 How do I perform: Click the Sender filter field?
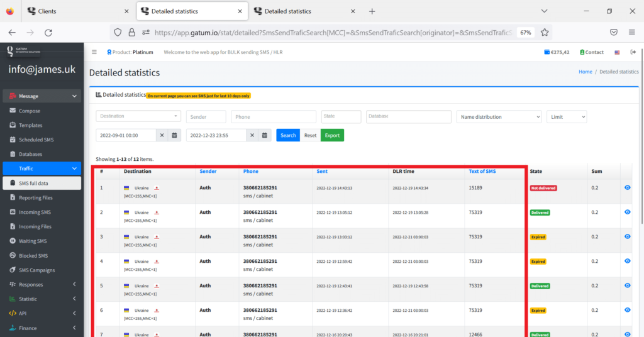click(x=206, y=116)
